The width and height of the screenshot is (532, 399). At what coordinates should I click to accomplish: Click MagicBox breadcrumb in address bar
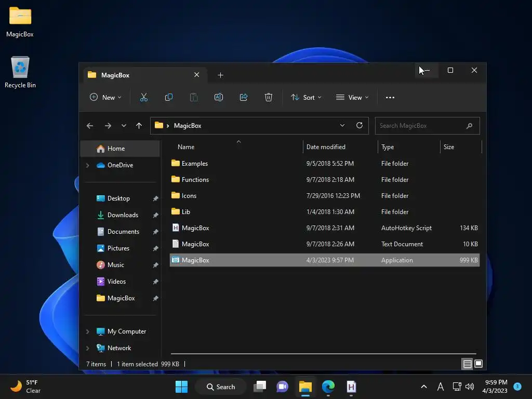188,126
